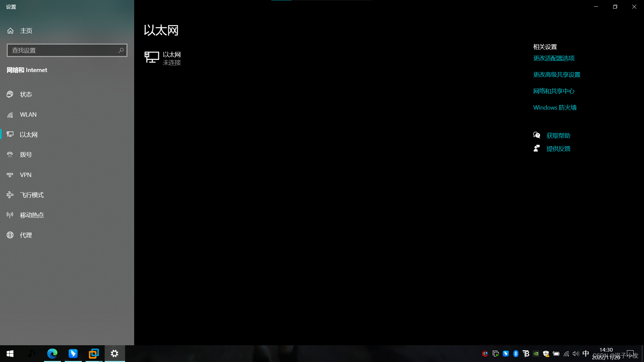This screenshot has height=362, width=644.
Task: Open NVIDIA settings from the system tray
Action: 536,354
